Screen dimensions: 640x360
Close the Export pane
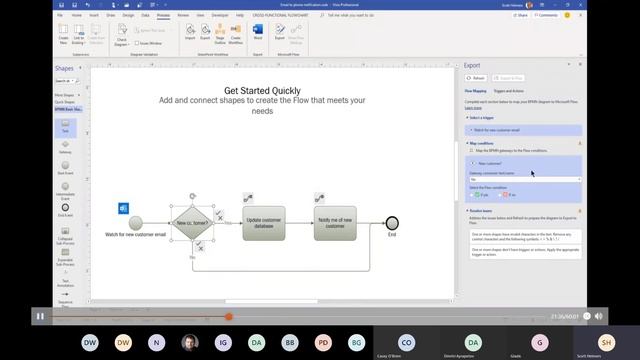(580, 64)
